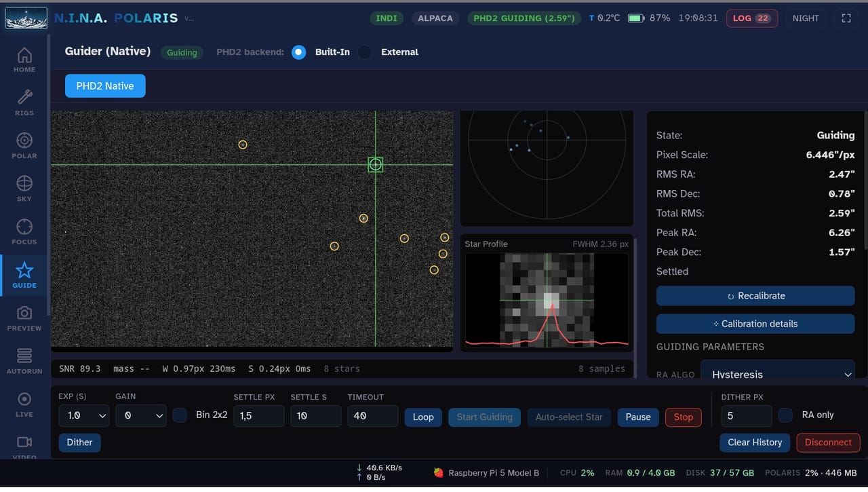
Task: Open the Autorun stack icon
Action: [24, 361]
